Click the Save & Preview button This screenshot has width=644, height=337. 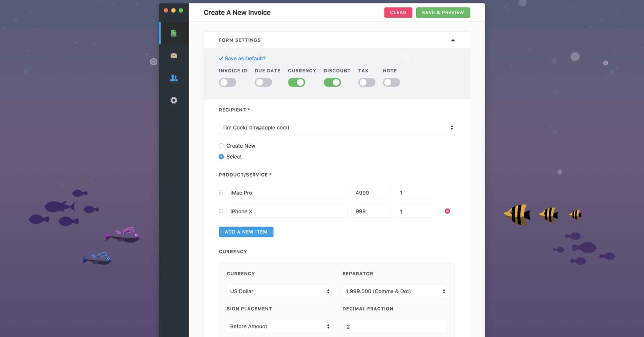point(443,13)
